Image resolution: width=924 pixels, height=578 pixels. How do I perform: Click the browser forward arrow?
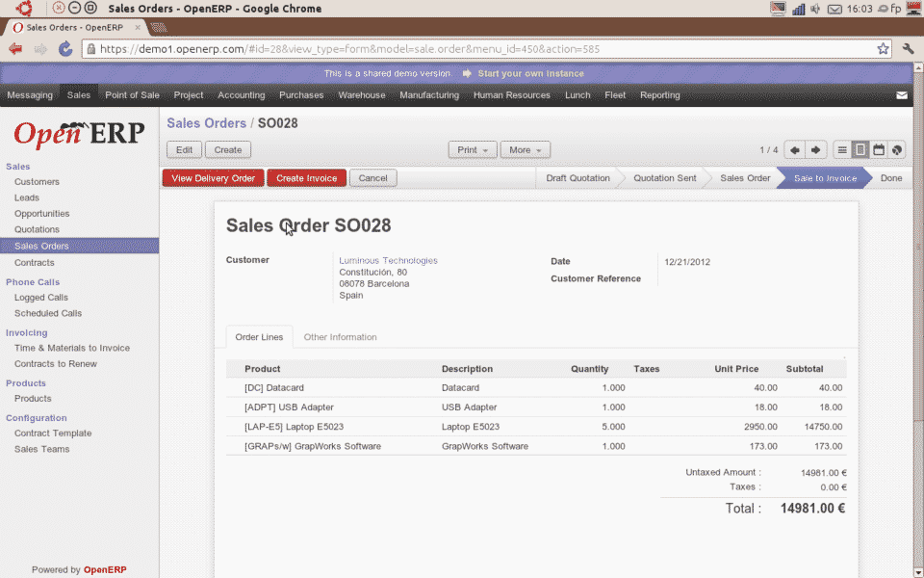click(x=40, y=49)
